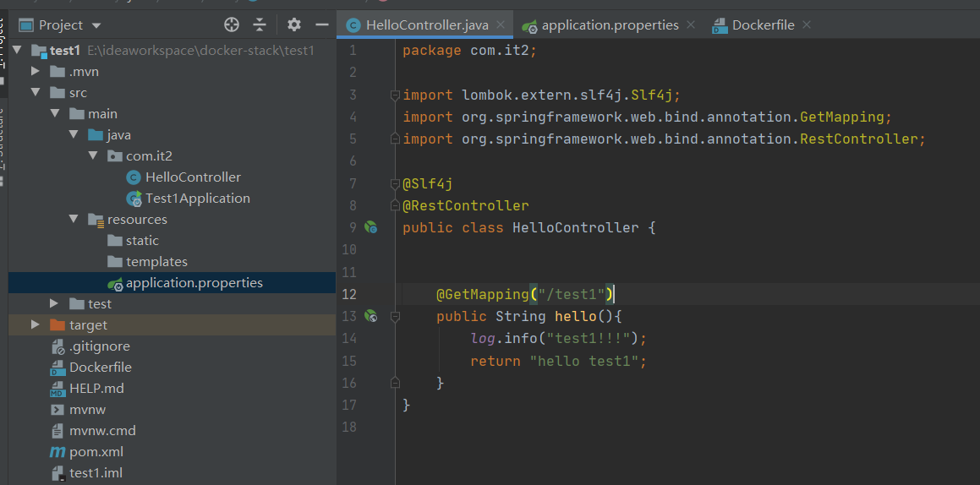Click the test1 module folder icon
Screen dimensions: 980x485
39,51
